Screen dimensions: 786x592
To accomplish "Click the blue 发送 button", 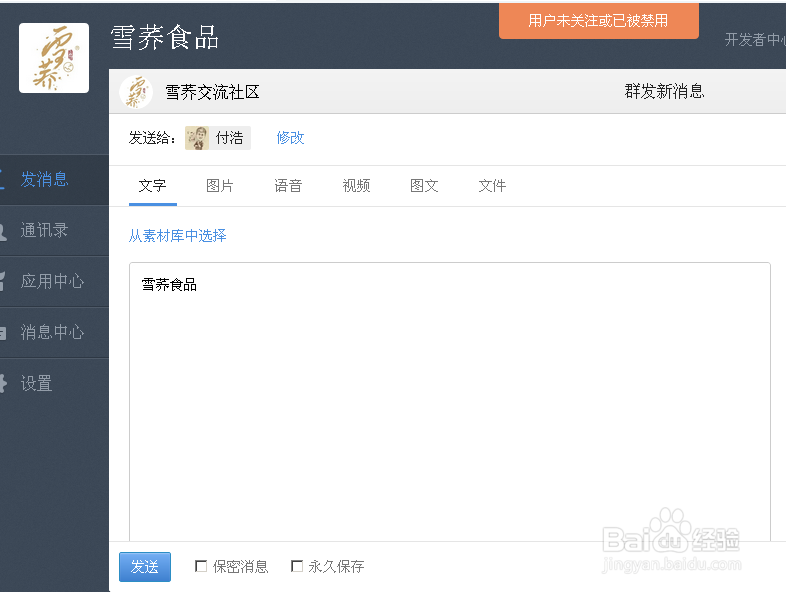I will coord(145,567).
